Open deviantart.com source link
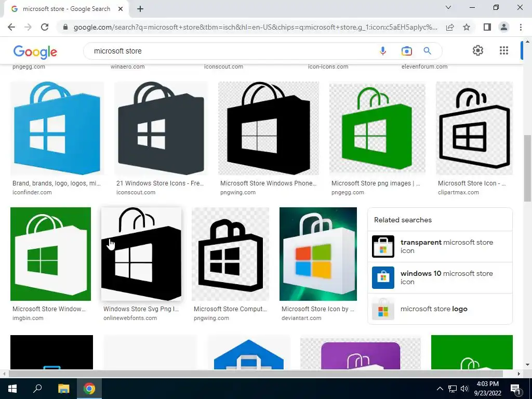This screenshot has width=532, height=399. pos(301,318)
